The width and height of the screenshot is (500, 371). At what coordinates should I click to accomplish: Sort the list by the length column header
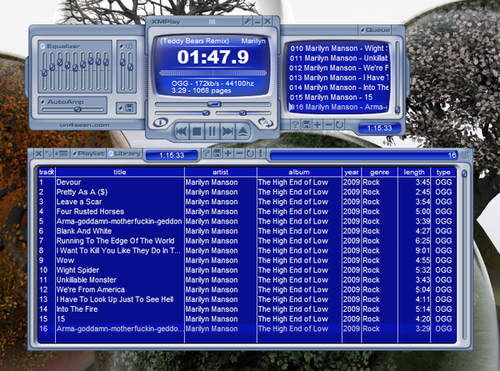coord(414,172)
